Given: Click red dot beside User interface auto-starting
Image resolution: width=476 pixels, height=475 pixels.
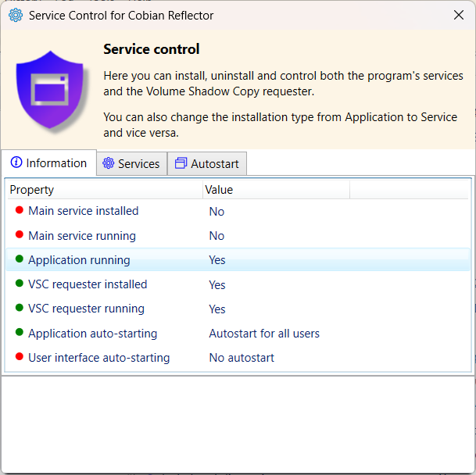Looking at the screenshot, I should coord(20,357).
